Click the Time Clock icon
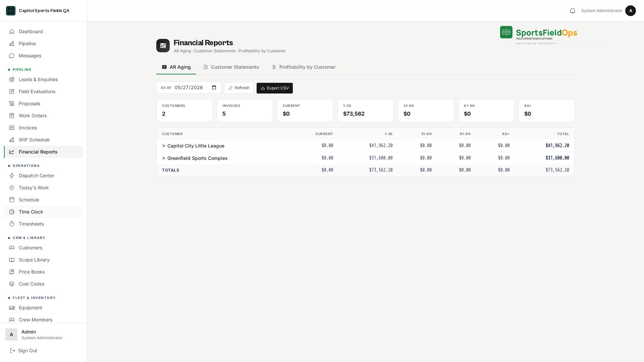Screen dimensions: 644x362 [12, 212]
